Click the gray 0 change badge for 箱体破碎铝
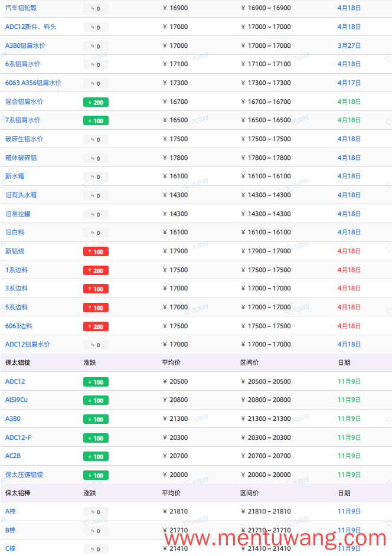392x556 pixels. pyautogui.click(x=96, y=158)
